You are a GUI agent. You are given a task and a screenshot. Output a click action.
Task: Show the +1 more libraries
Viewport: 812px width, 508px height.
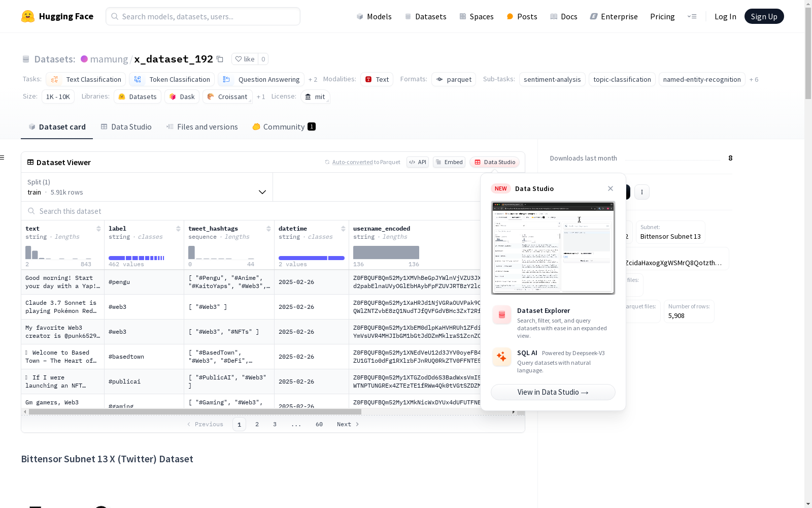261,97
